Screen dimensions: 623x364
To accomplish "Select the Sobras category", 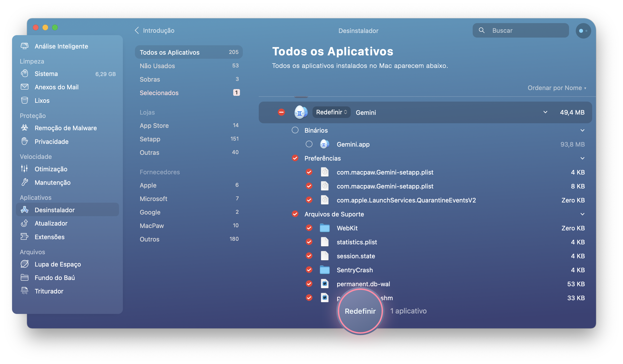I will tap(189, 79).
